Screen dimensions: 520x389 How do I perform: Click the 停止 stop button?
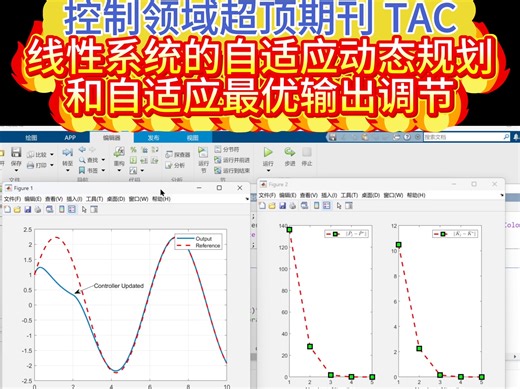pyautogui.click(x=307, y=156)
